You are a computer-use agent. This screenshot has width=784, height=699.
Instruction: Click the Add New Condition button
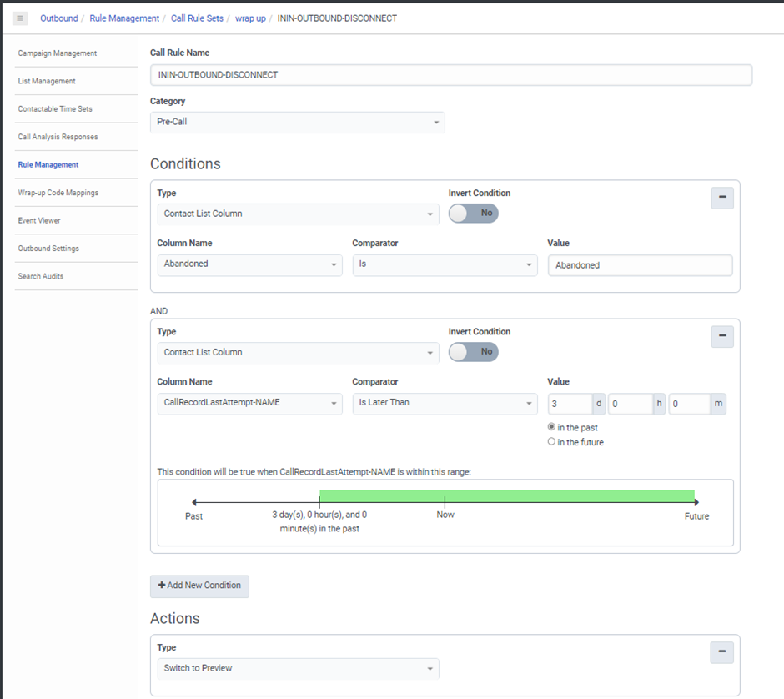199,586
